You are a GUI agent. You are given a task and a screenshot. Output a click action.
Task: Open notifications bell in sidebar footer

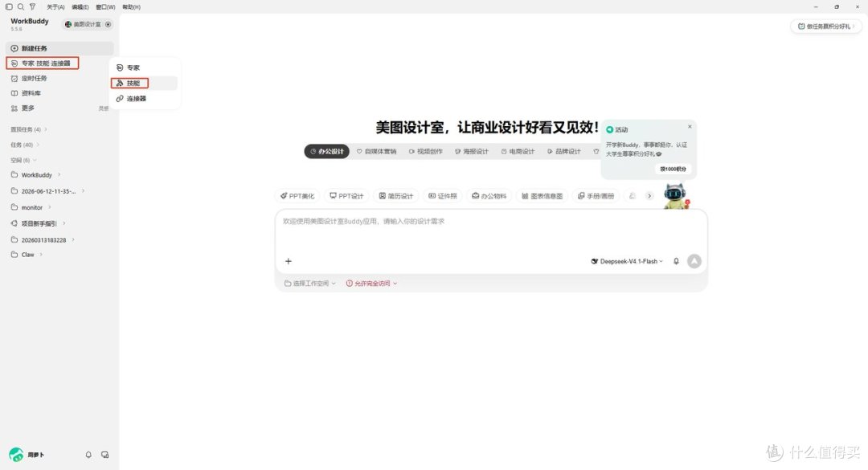point(88,455)
